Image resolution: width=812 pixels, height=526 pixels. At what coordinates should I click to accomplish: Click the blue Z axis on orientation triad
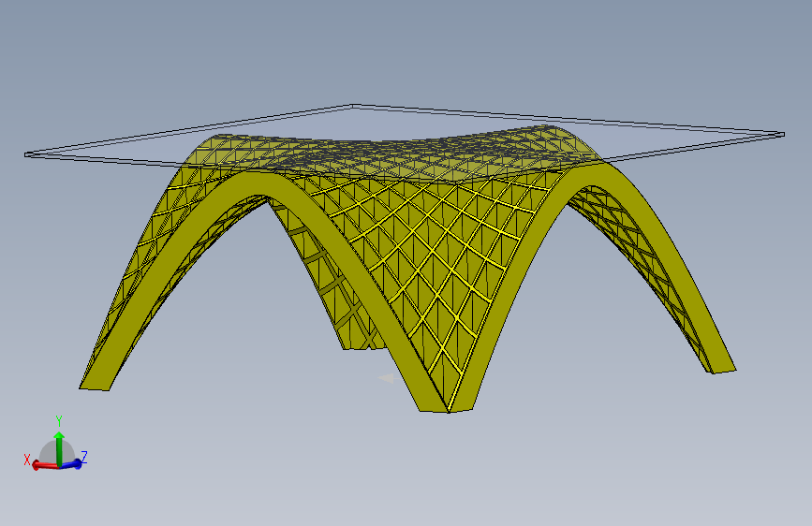point(71,464)
